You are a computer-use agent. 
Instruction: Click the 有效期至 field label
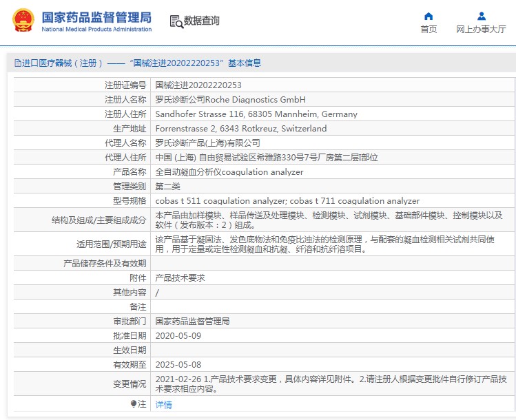pos(130,365)
